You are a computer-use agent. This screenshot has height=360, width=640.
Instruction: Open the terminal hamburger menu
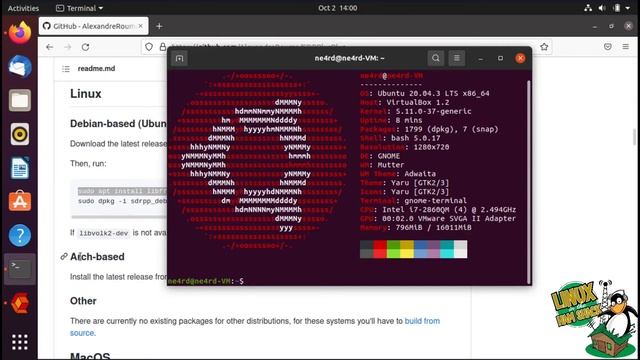click(457, 58)
